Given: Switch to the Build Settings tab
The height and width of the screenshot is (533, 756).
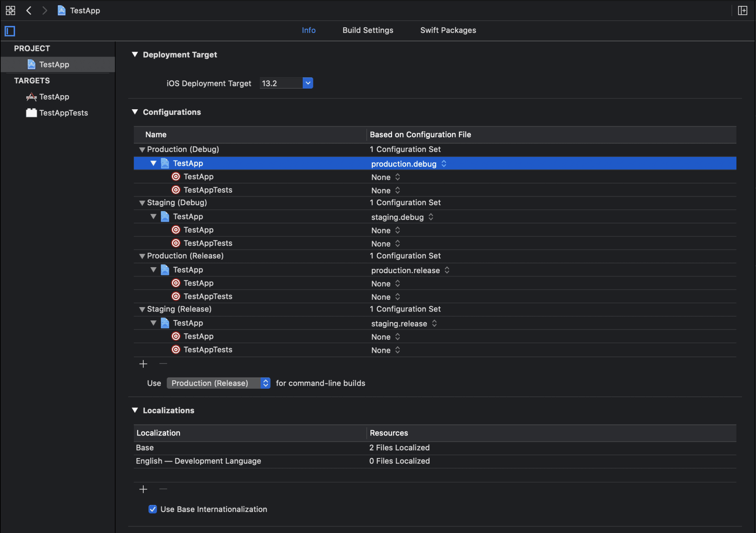Looking at the screenshot, I should (x=368, y=30).
